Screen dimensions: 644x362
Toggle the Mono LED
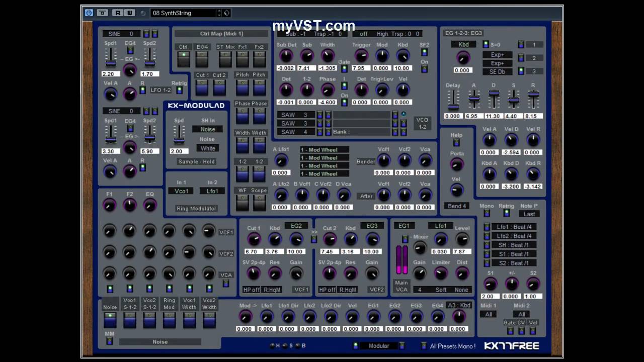487,213
